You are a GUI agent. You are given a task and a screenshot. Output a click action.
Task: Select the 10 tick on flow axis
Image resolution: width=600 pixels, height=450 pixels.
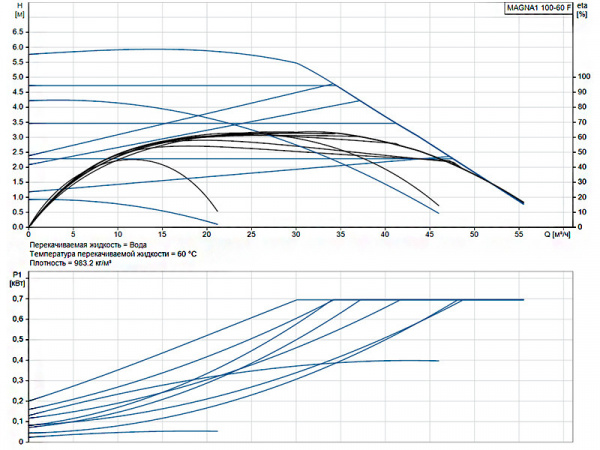click(x=118, y=236)
